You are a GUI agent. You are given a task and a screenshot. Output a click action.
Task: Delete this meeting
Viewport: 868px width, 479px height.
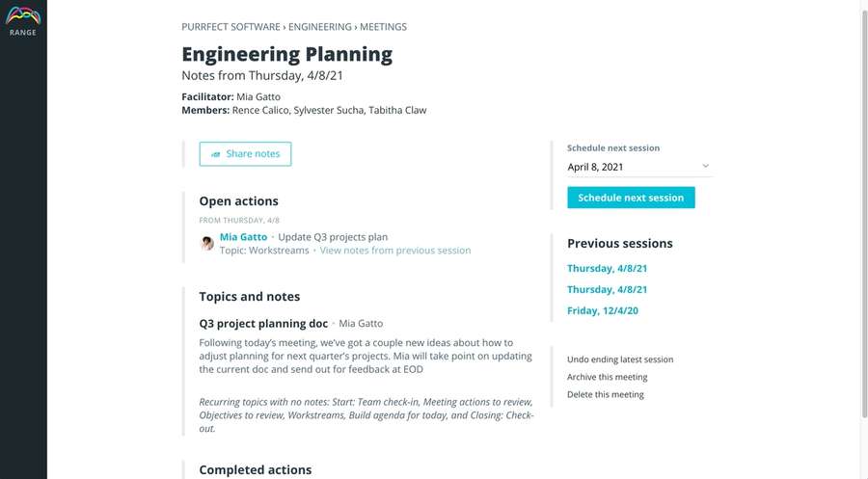[605, 394]
